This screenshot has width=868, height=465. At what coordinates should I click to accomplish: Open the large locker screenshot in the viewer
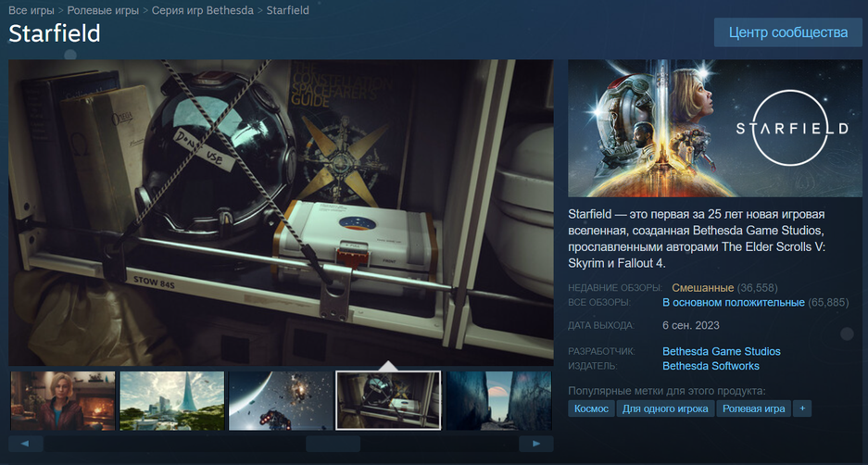point(282,212)
